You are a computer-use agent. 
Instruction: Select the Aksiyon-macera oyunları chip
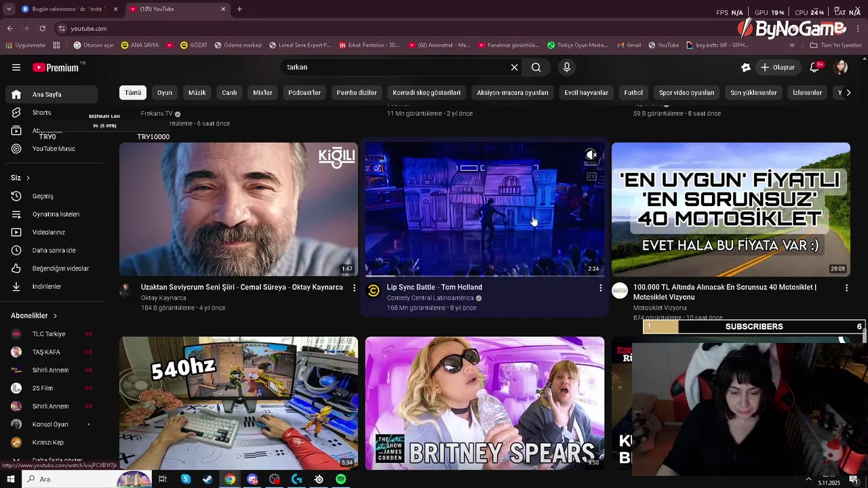(x=513, y=93)
